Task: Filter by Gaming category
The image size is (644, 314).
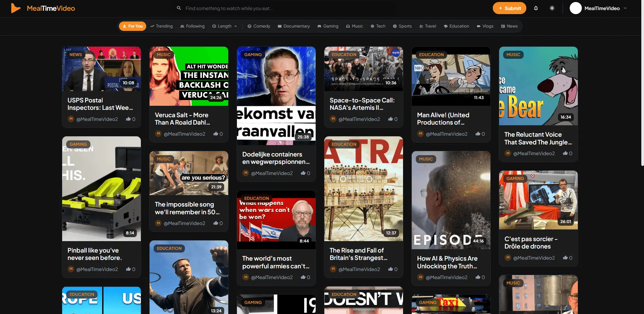Action: (328, 26)
